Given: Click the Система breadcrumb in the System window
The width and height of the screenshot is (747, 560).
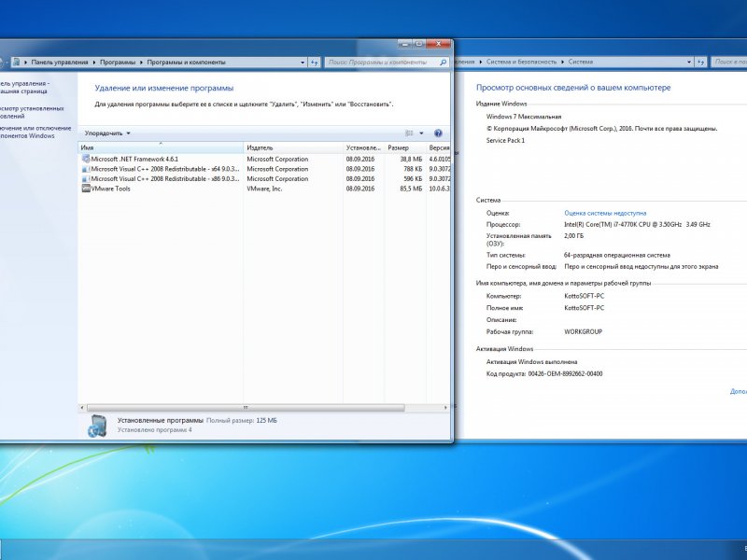Looking at the screenshot, I should point(580,62).
